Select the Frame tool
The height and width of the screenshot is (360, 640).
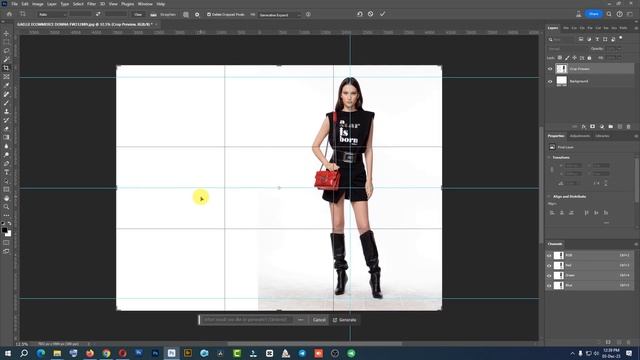coord(6,77)
